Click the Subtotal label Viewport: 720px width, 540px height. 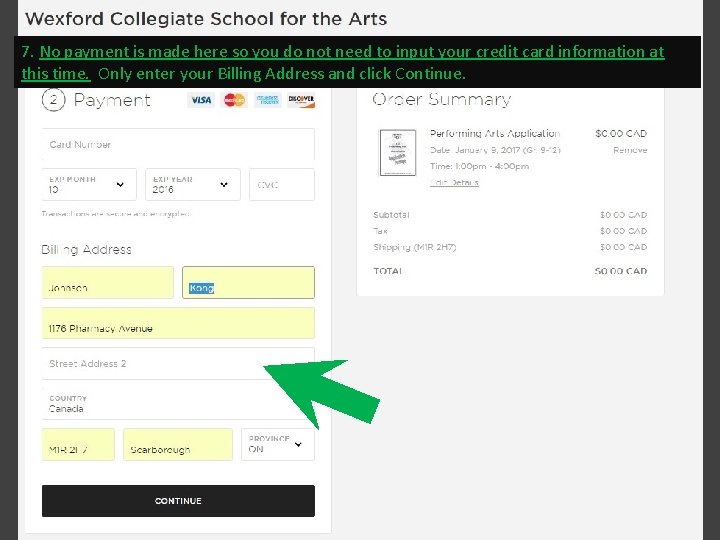click(x=391, y=215)
